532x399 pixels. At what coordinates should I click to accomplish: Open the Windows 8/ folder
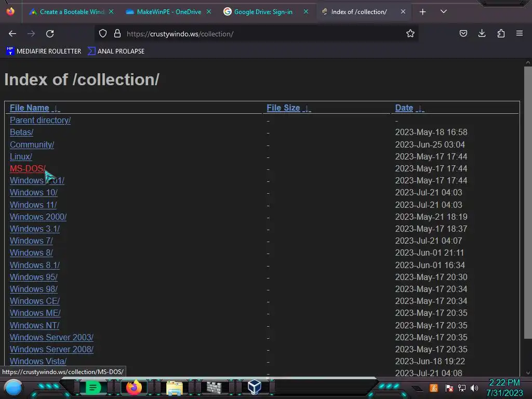coord(31,253)
